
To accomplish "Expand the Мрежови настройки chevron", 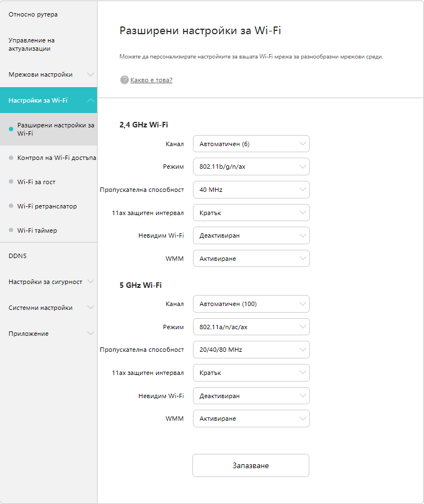I will coord(90,74).
